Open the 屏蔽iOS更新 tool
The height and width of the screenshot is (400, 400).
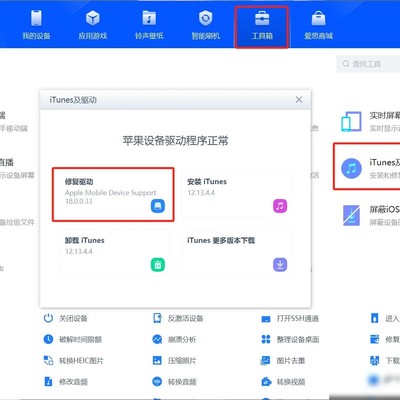coord(370,215)
